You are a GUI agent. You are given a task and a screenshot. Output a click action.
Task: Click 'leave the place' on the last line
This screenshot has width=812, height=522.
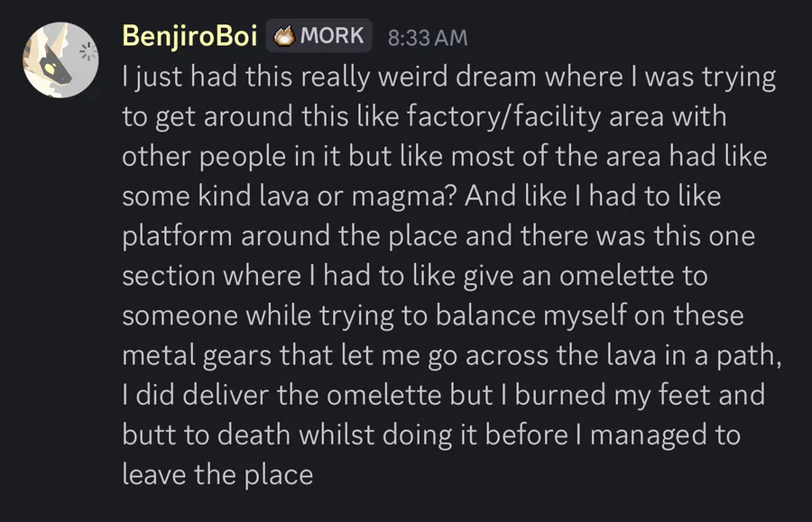[x=218, y=475]
